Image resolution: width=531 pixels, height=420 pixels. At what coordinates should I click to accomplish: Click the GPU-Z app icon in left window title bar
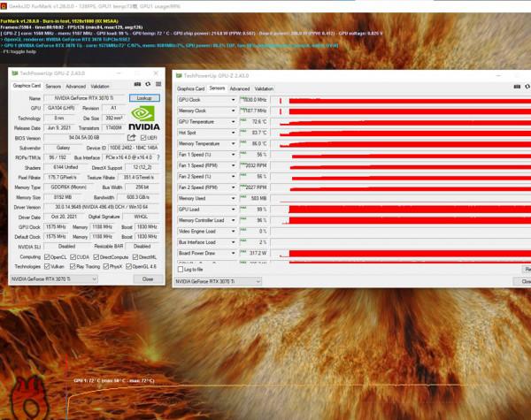(x=14, y=70)
